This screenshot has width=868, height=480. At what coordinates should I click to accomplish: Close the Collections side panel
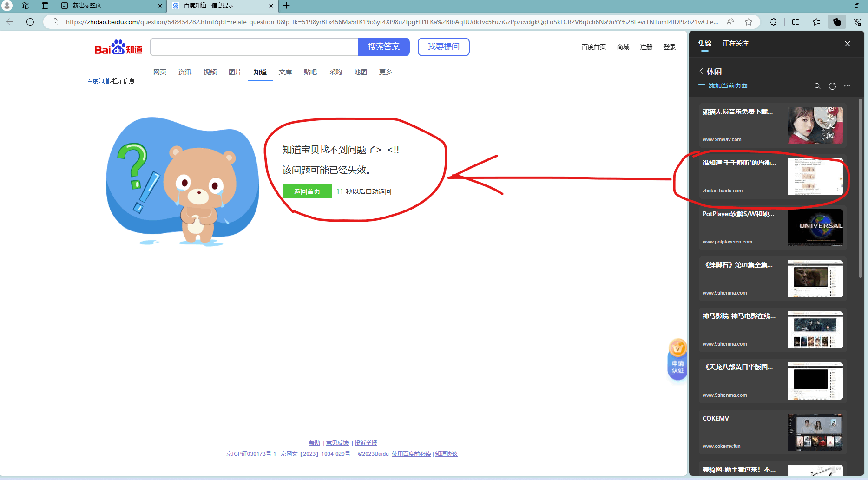pyautogui.click(x=848, y=44)
